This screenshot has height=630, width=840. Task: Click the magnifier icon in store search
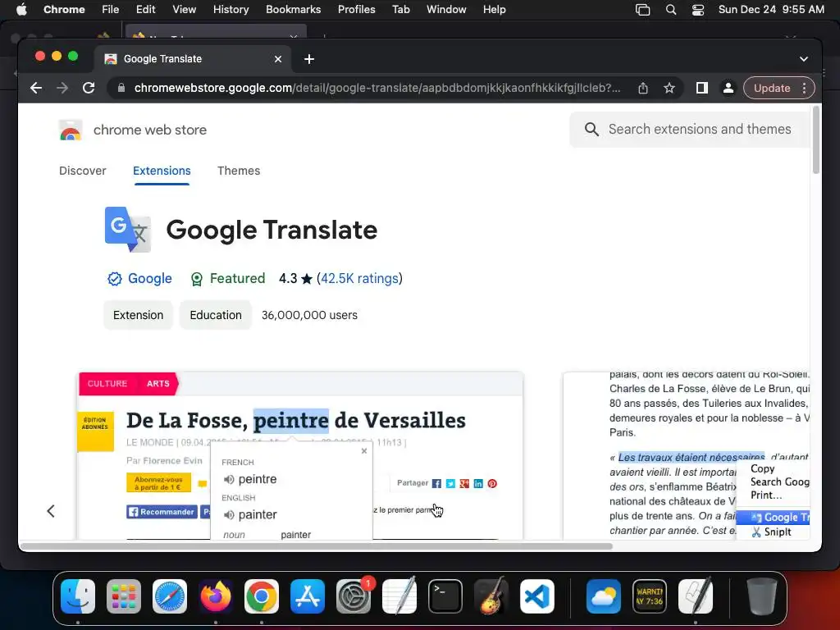[x=591, y=129]
